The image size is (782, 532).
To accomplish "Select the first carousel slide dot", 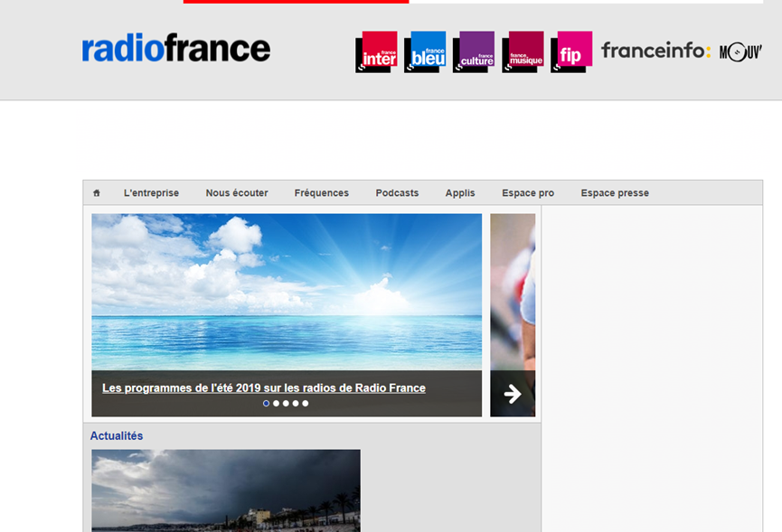I will click(267, 404).
